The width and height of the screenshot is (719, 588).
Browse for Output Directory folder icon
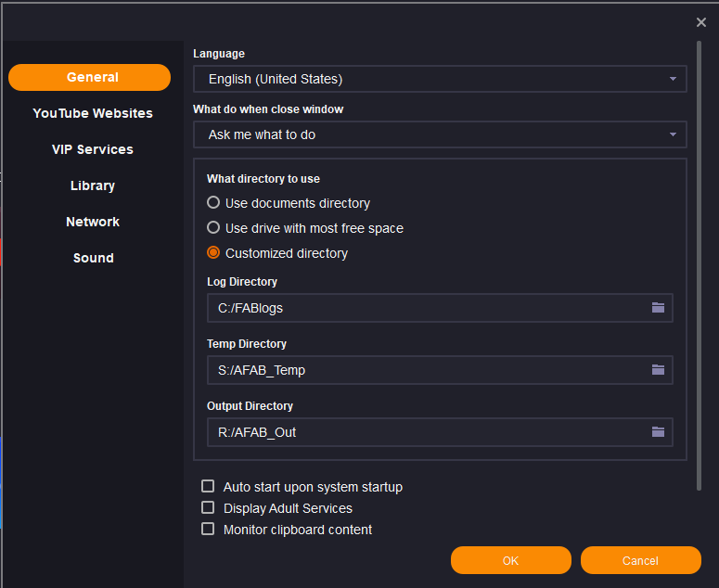point(658,431)
